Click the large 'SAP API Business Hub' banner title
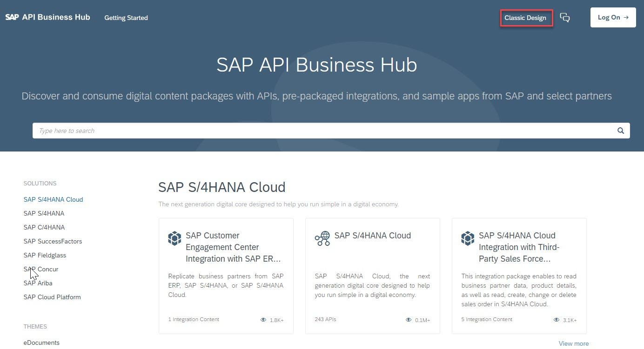Image resolution: width=644 pixels, height=349 pixels. (317, 65)
